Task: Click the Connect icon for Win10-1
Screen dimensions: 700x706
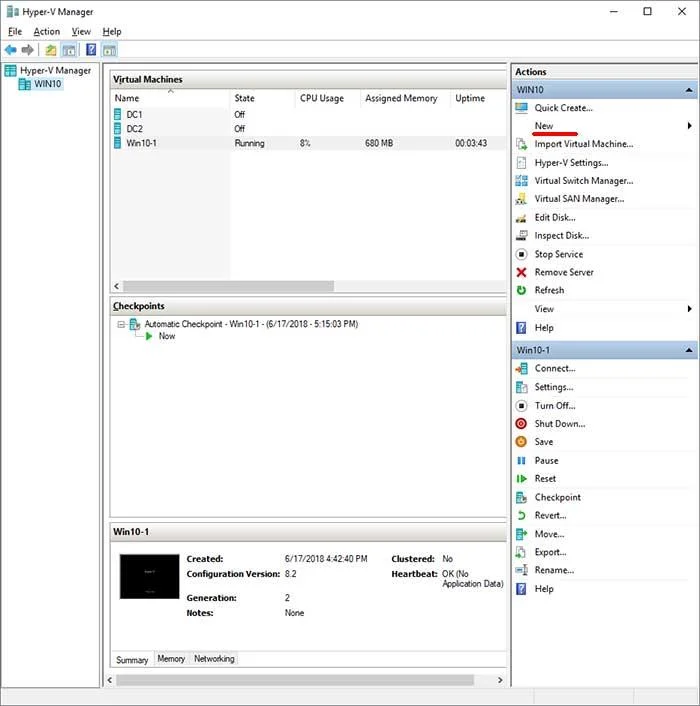Action: 521,369
